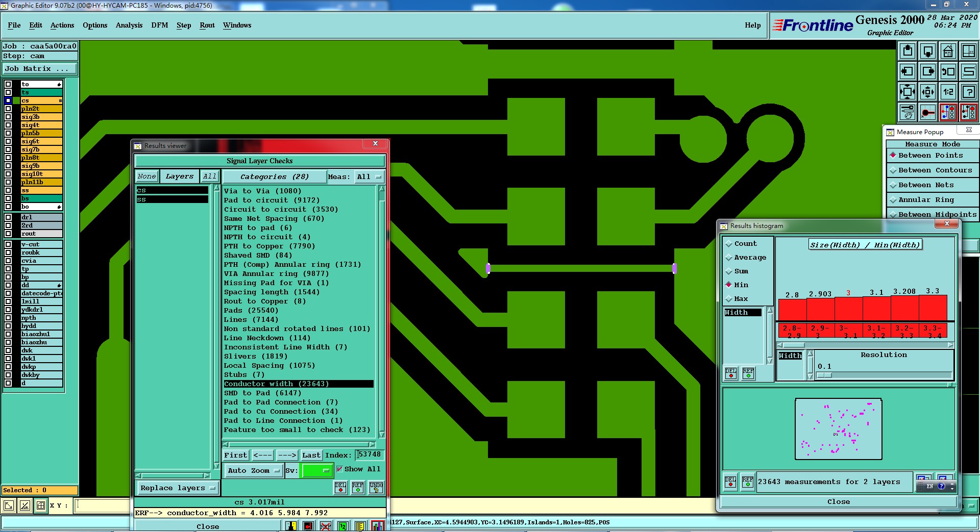Click the pan up view icon

[x=908, y=51]
